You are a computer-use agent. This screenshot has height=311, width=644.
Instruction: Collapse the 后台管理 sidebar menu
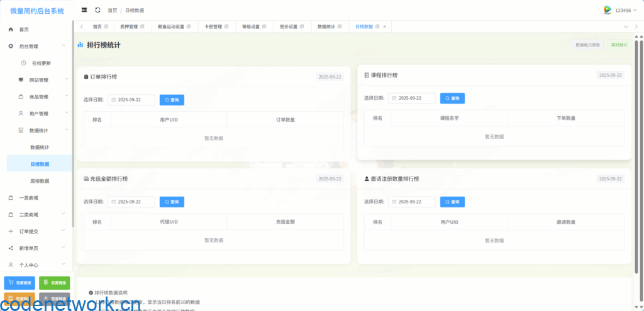click(x=64, y=46)
